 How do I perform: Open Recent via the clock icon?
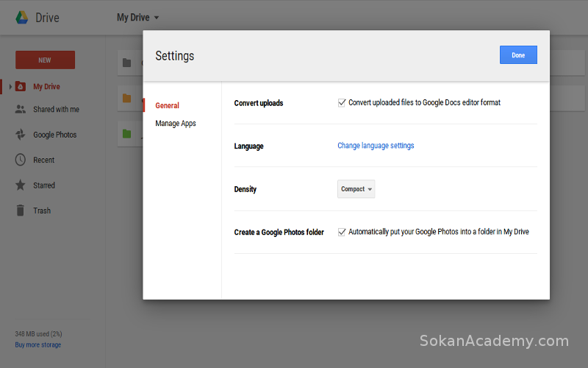tap(21, 160)
